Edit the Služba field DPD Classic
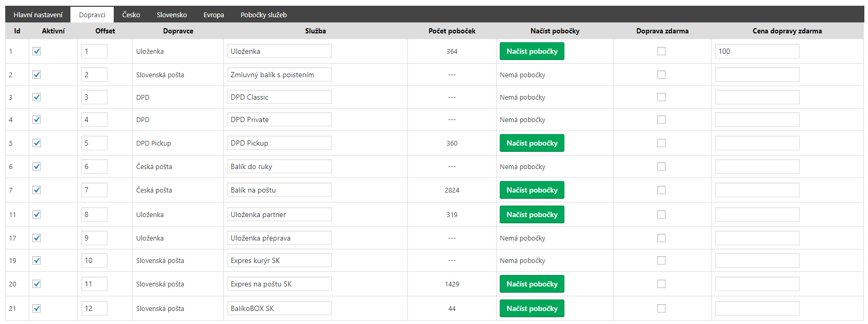This screenshot has height=324, width=868. [x=280, y=97]
